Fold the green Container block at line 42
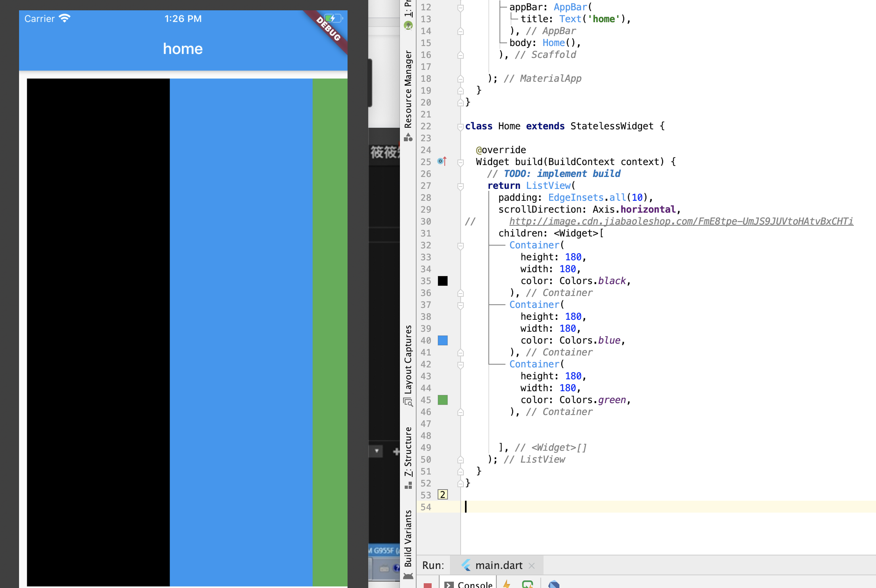Image resolution: width=876 pixels, height=588 pixels. pyautogui.click(x=461, y=365)
